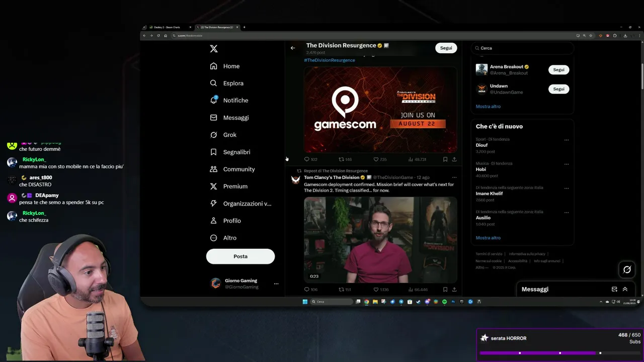Open the gamescom image

(380, 109)
